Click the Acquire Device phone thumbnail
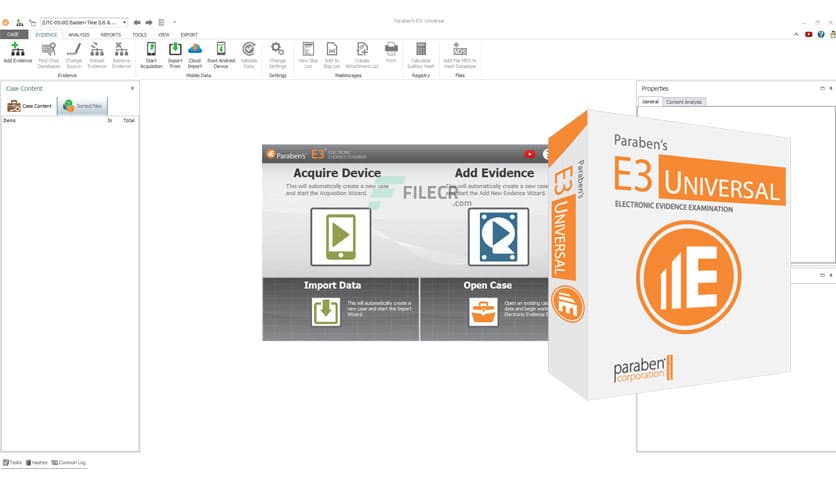This screenshot has height=484, width=836. point(341,237)
